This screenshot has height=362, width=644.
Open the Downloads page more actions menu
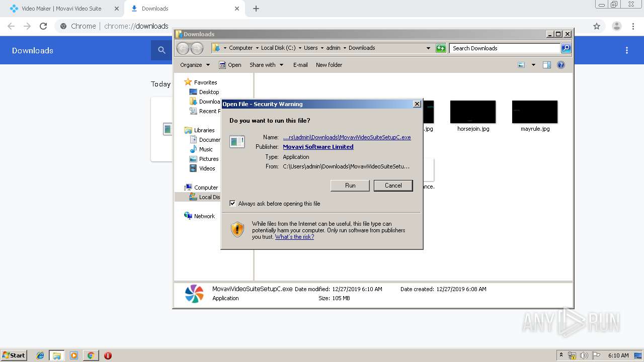[x=627, y=50]
